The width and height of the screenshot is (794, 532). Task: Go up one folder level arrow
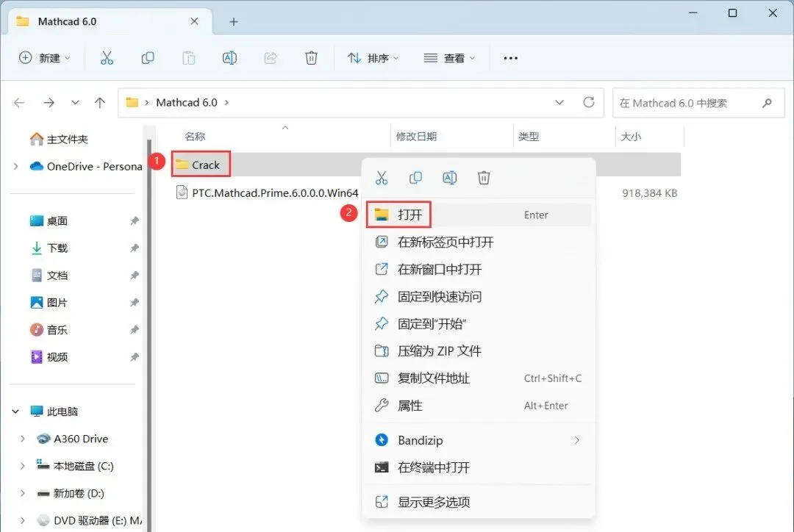tap(100, 103)
